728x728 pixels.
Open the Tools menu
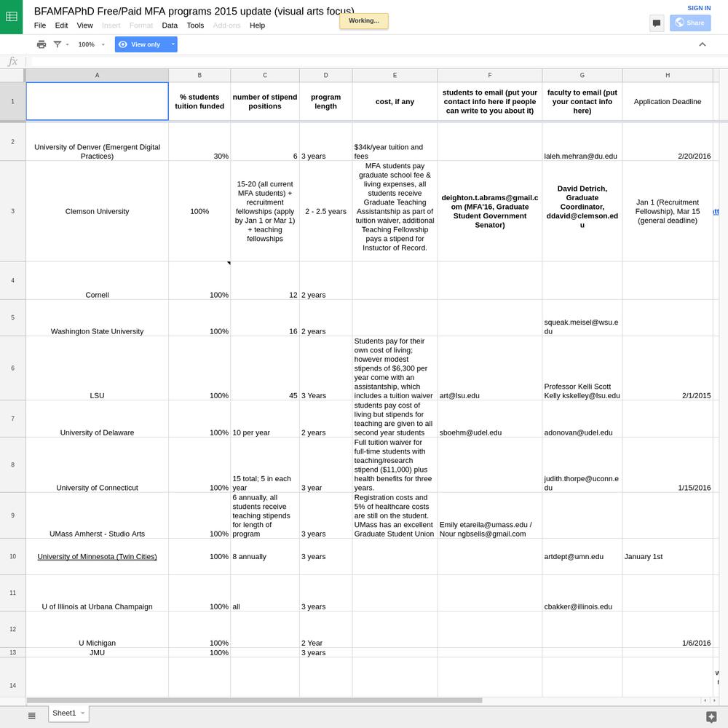195,25
